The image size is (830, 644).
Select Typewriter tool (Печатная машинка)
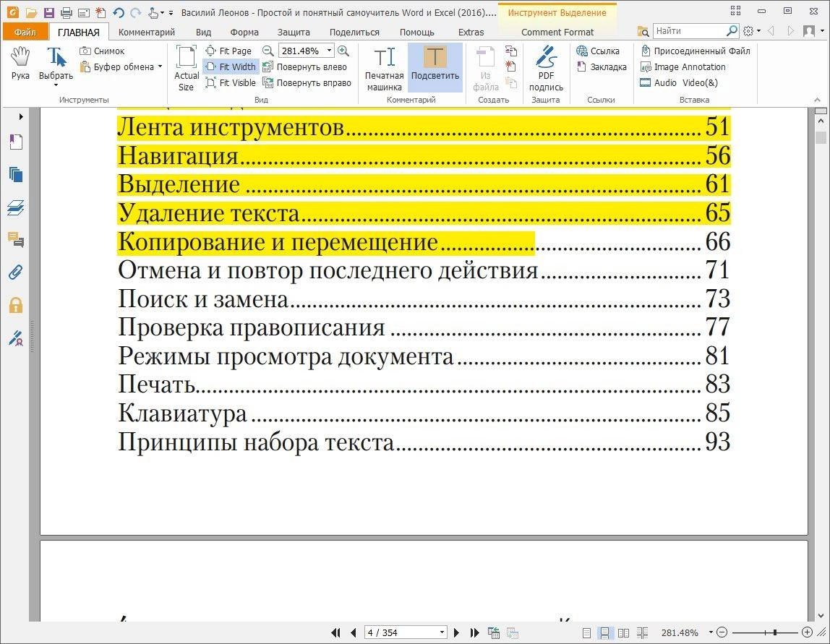[x=385, y=69]
